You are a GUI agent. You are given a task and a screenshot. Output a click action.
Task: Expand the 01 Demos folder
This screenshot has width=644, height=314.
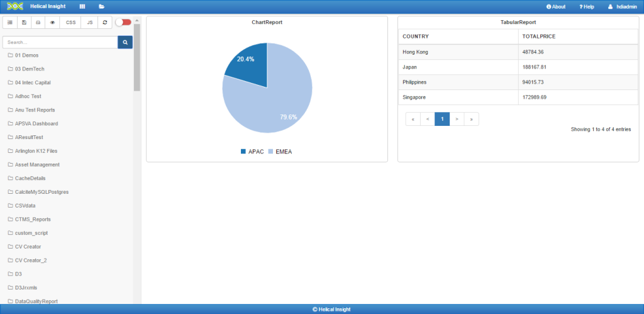pos(26,55)
